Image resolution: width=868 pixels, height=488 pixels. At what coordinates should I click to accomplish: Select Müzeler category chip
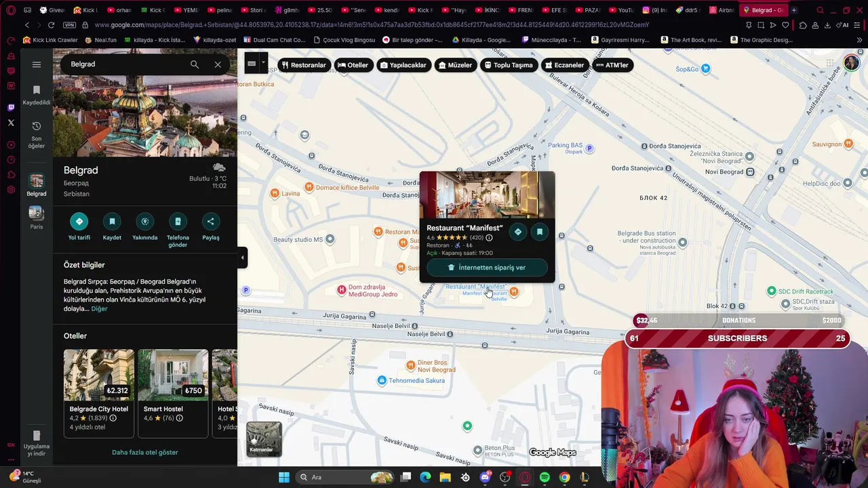(455, 65)
